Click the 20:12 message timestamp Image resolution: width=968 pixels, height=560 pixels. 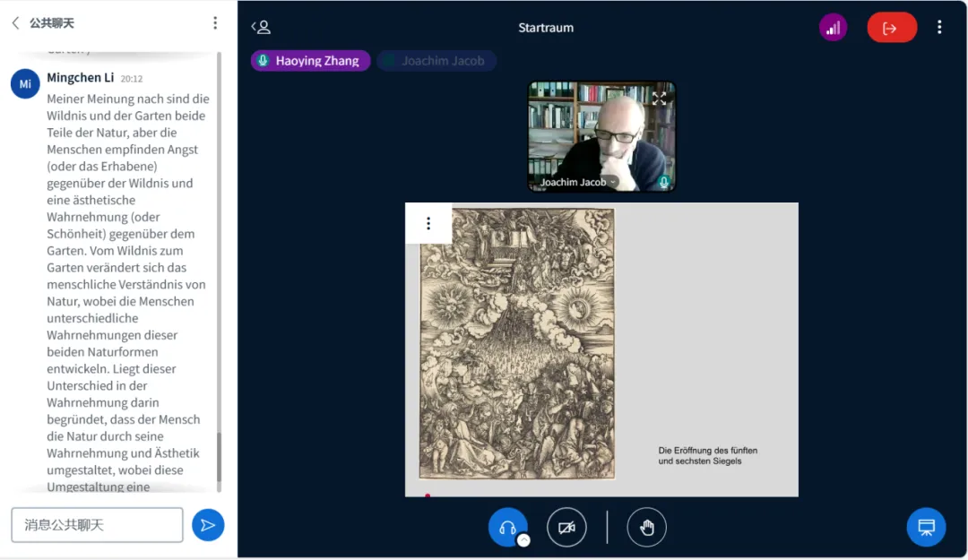pos(132,79)
